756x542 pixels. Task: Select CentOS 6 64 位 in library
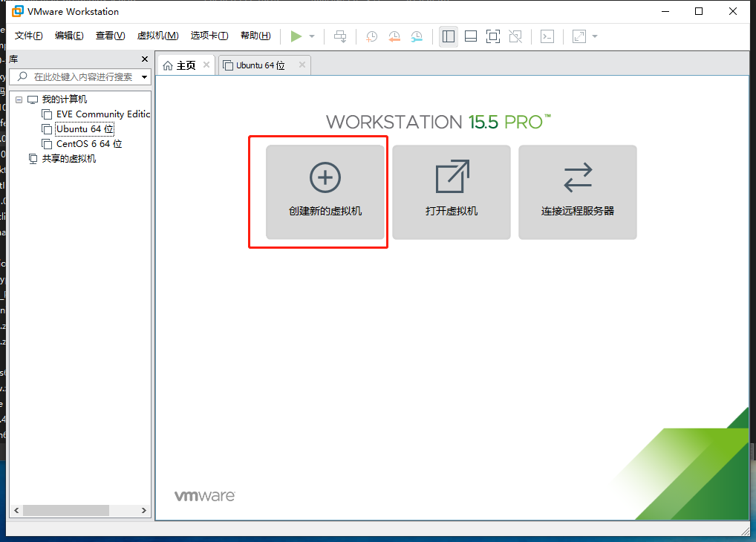coord(88,144)
